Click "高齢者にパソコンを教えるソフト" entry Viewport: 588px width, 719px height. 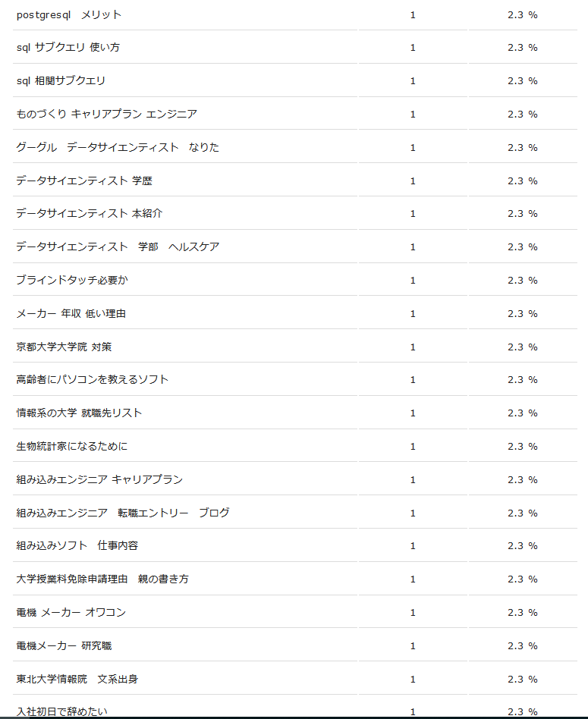coord(93,380)
